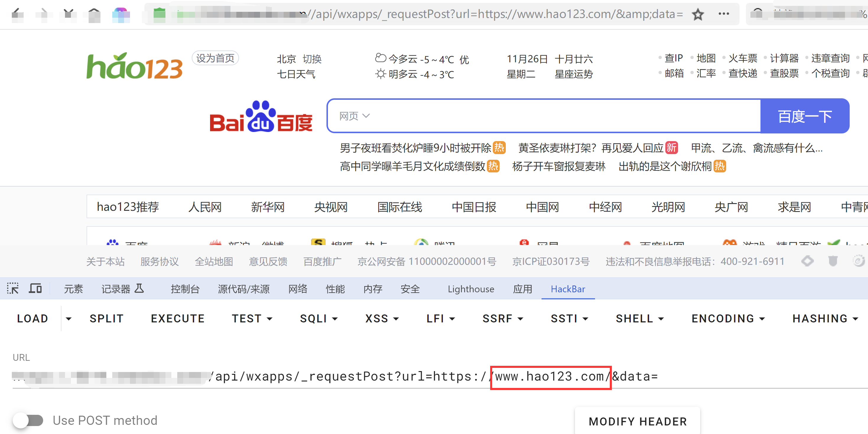Open the XSS dropdown menu
868x434 pixels.
coord(382,319)
